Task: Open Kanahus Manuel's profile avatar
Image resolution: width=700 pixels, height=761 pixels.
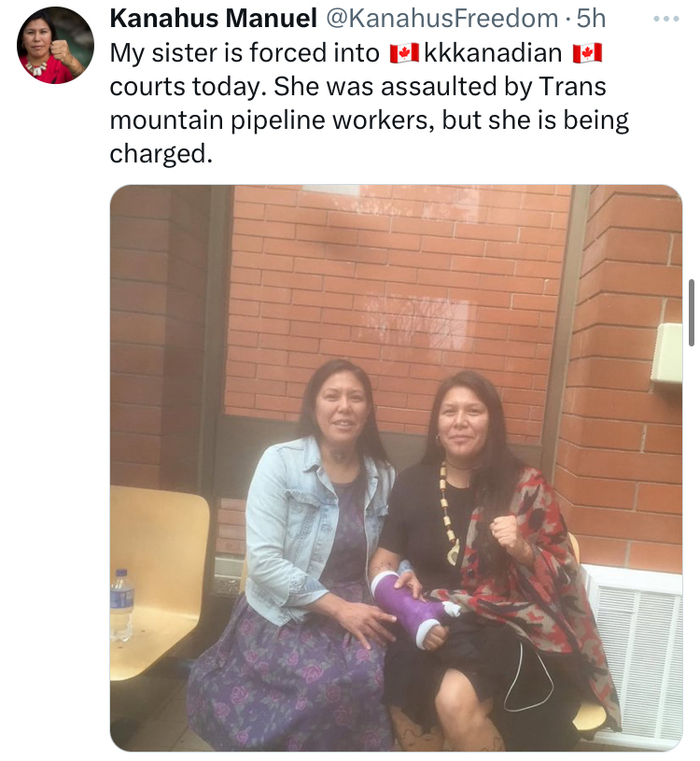Action: tap(55, 45)
